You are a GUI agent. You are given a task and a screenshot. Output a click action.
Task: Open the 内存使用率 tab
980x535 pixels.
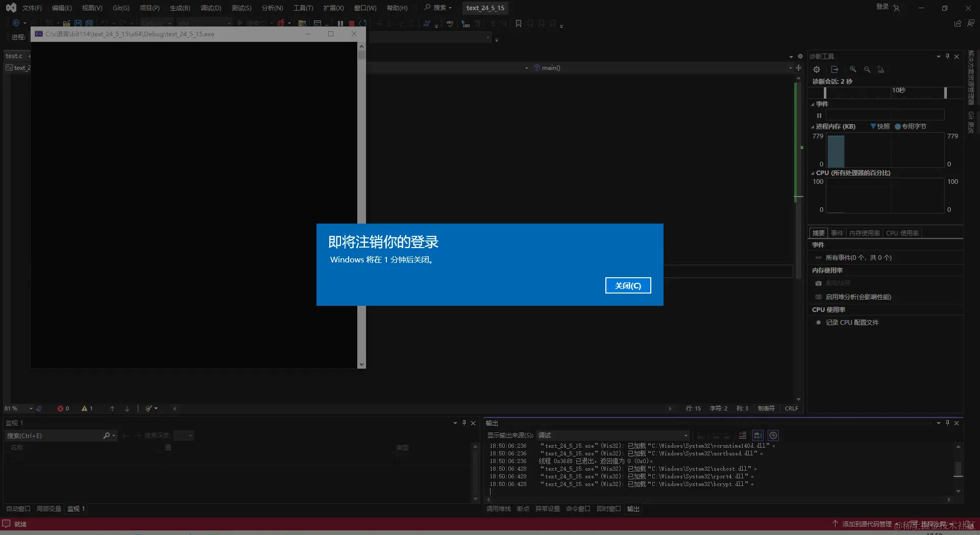[x=865, y=233]
